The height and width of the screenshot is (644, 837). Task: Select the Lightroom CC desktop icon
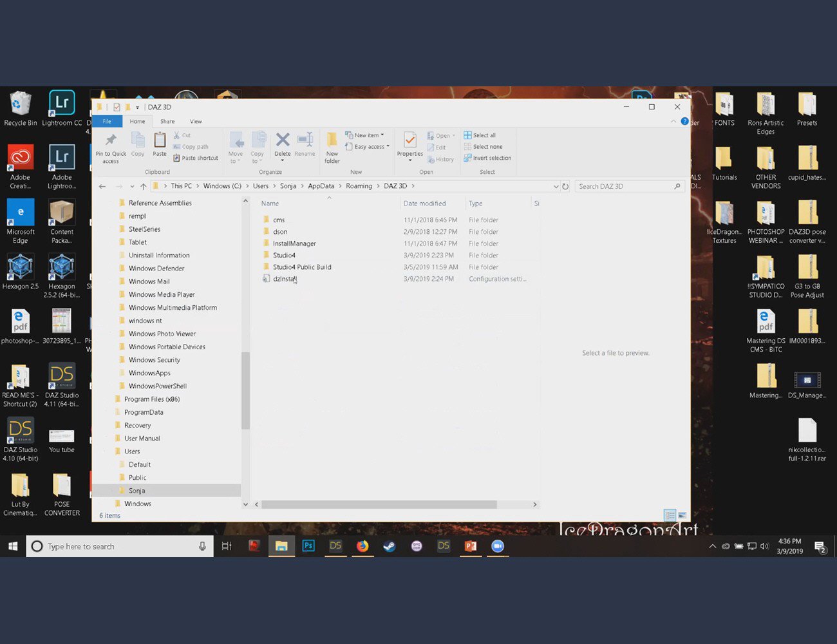point(62,108)
